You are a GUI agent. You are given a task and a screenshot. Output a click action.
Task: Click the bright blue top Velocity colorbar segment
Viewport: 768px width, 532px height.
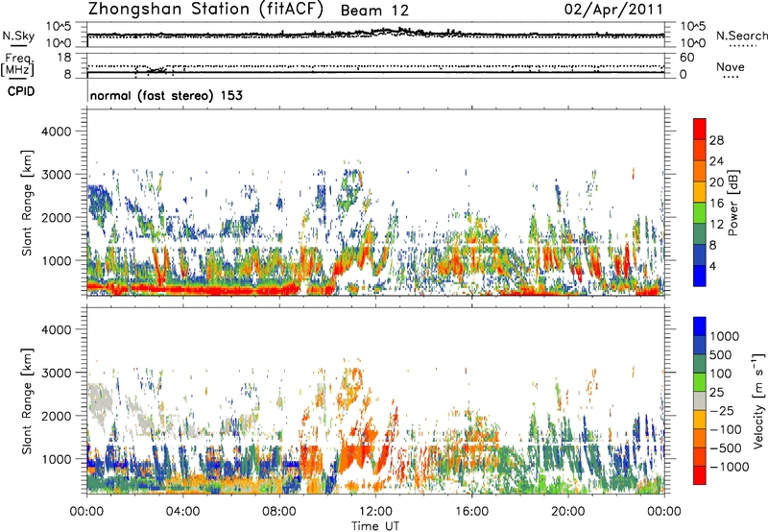point(700,326)
